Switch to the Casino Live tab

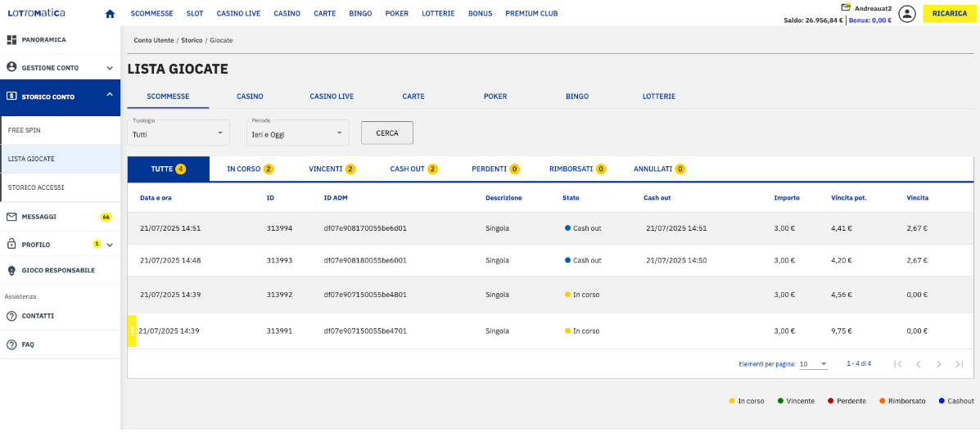pyautogui.click(x=332, y=97)
